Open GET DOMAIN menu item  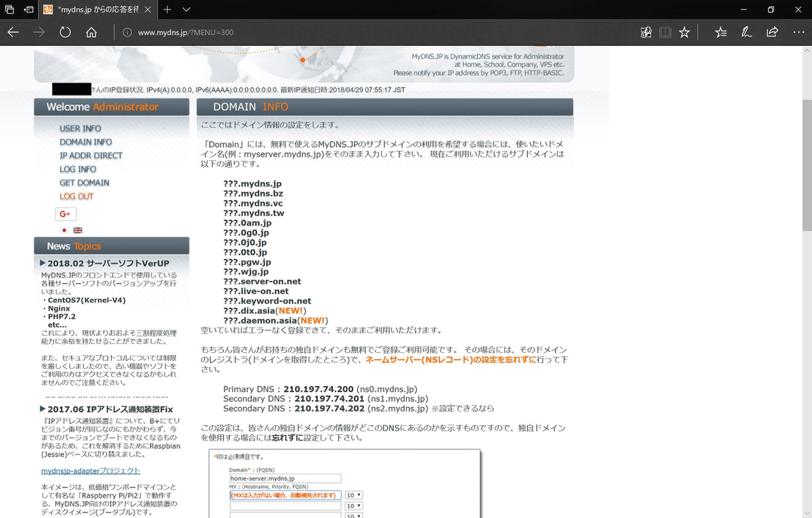tap(85, 183)
